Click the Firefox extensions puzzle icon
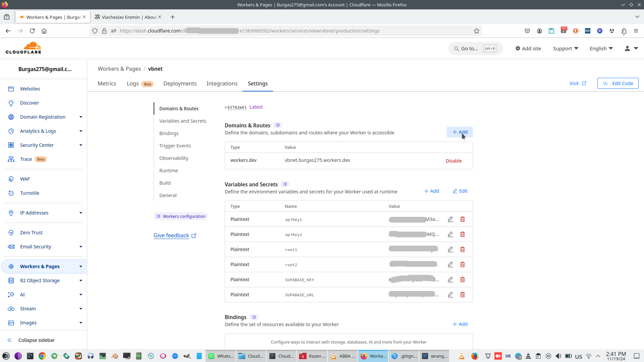The image size is (644, 362). tap(624, 31)
